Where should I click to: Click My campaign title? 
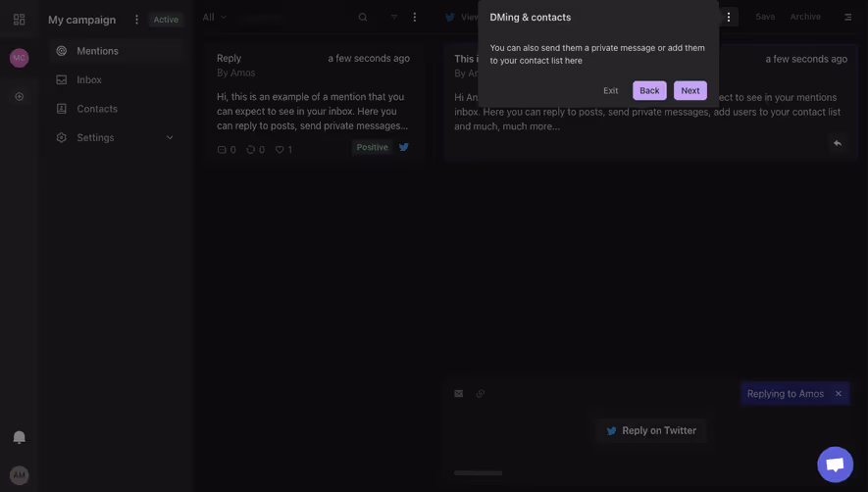point(82,20)
